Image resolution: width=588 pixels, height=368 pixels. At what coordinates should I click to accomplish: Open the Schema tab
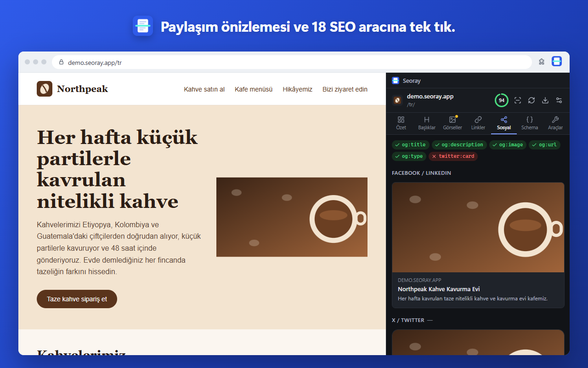530,123
